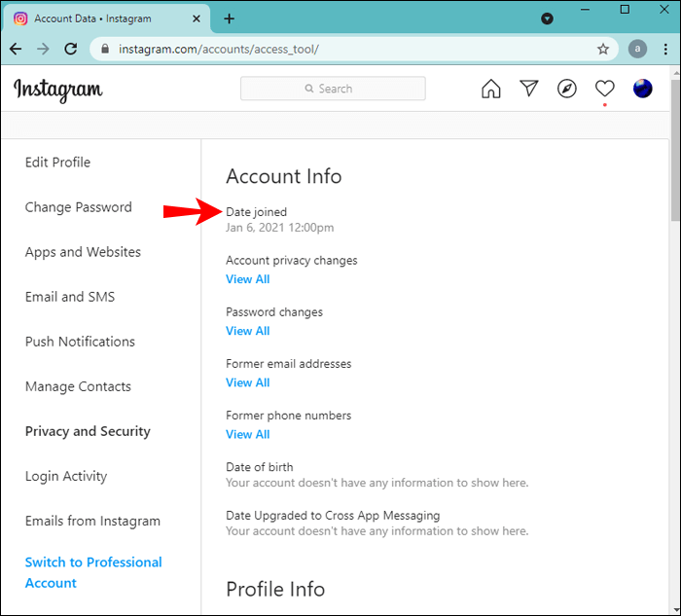Click the 'Date of birth' label
The image size is (681, 616).
click(x=260, y=467)
